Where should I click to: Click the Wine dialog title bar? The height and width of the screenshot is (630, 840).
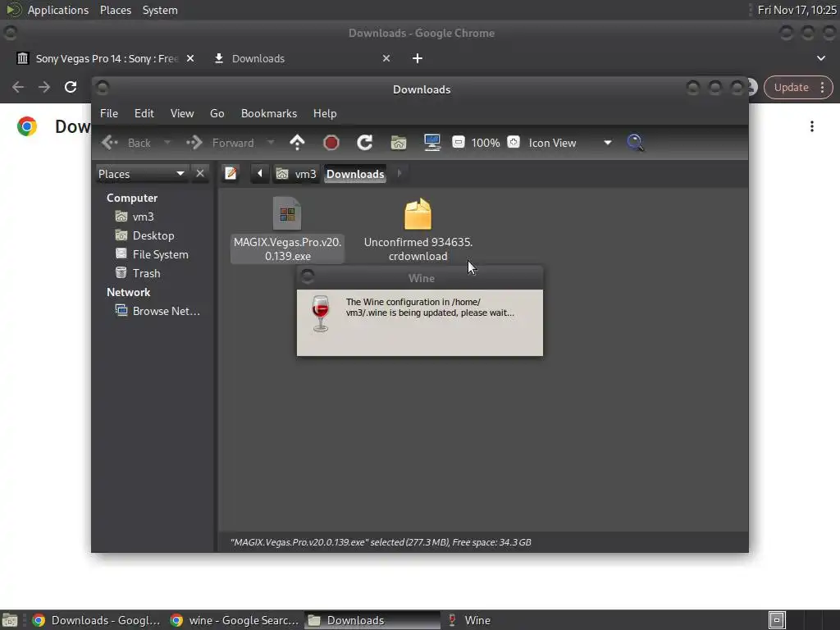click(421, 278)
